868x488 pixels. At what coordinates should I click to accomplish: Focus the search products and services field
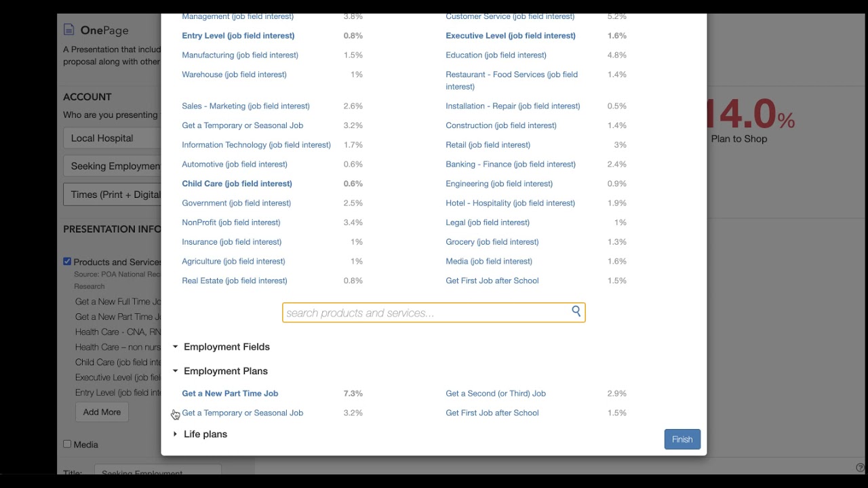[x=426, y=313]
